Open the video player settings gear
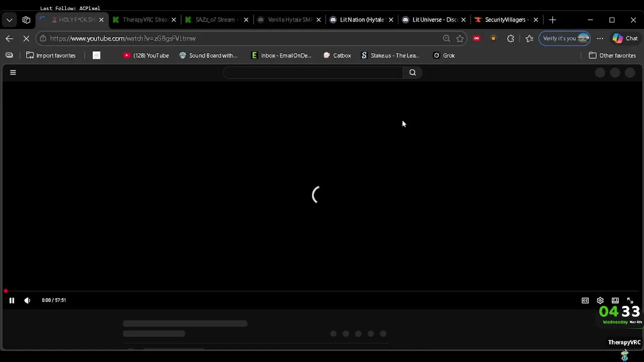The height and width of the screenshot is (362, 644). click(600, 300)
